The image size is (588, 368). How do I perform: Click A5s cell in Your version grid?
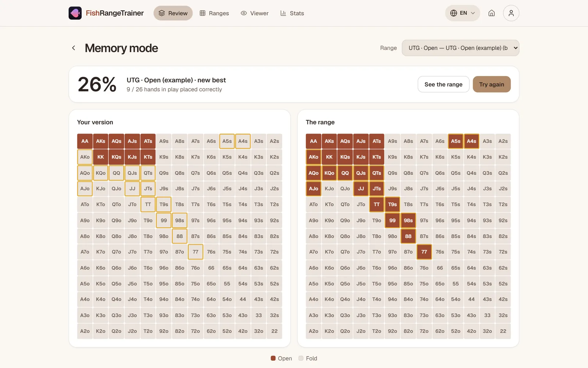pyautogui.click(x=227, y=141)
